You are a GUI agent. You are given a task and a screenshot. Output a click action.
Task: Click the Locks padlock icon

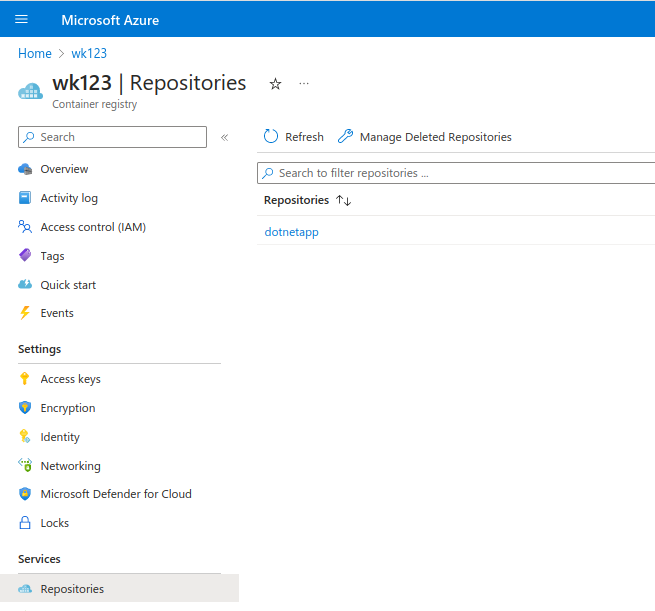tap(25, 522)
